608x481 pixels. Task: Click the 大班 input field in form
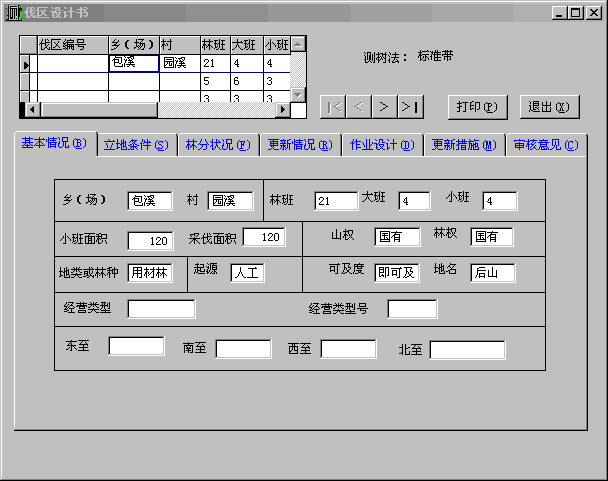point(414,201)
